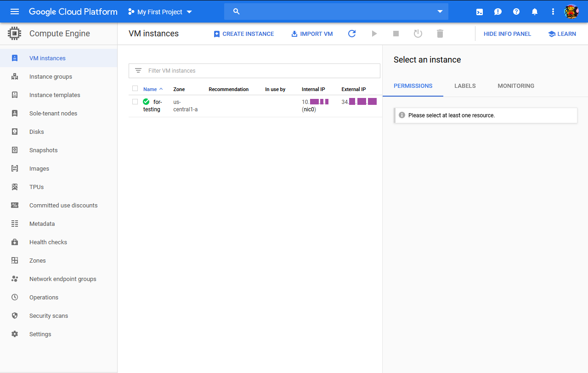Click the Filter VM instances field

(x=254, y=71)
